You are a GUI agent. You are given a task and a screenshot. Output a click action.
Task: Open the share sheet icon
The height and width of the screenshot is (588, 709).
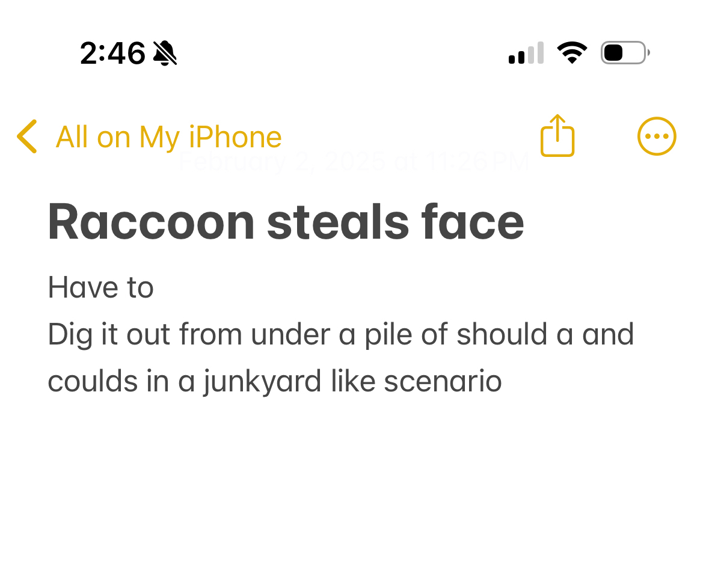point(557,136)
